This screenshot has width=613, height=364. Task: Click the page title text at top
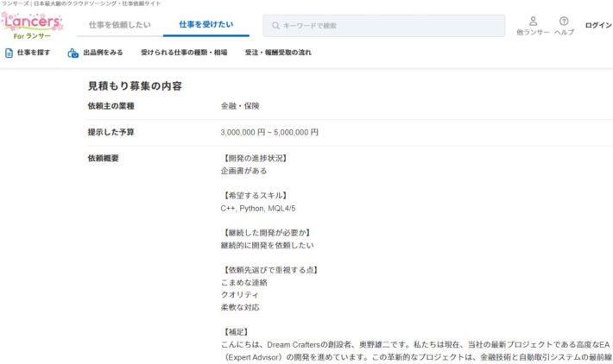click(x=81, y=3)
